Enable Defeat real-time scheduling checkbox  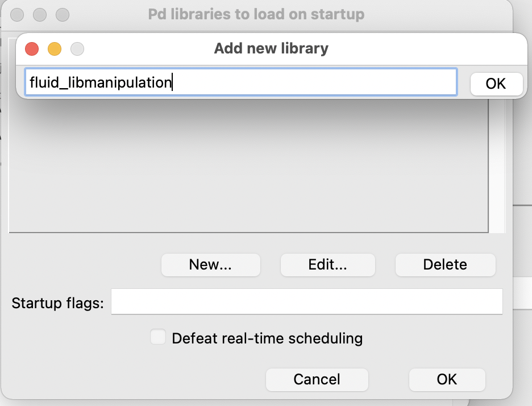[158, 337]
